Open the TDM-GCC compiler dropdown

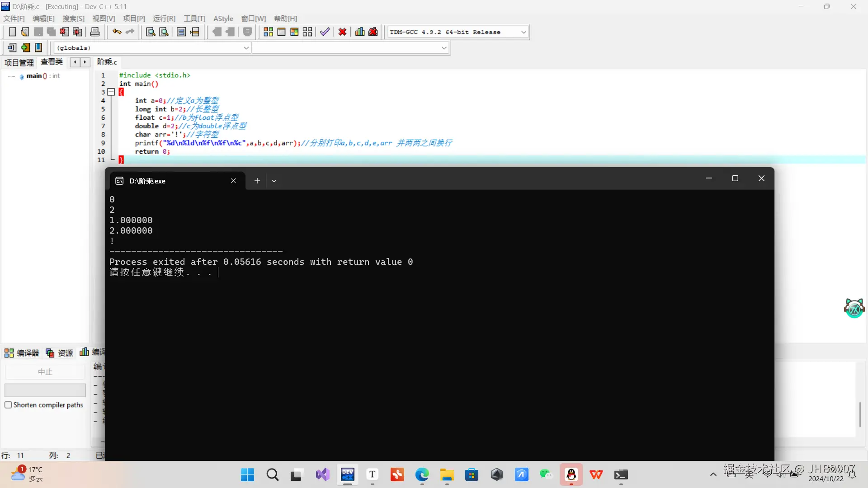524,32
